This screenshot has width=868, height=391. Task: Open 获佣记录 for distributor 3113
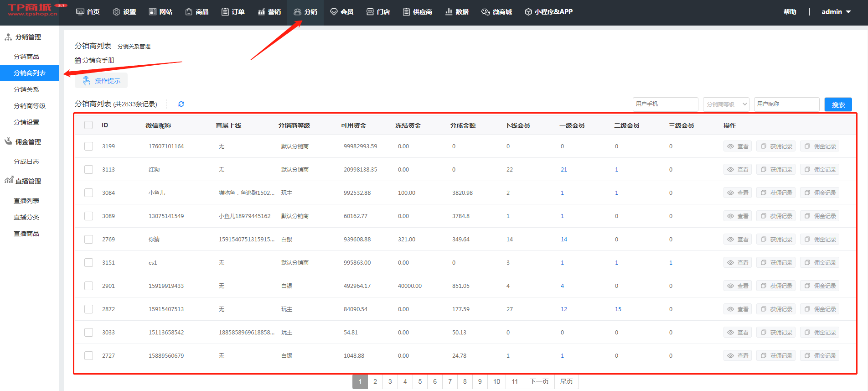pos(776,170)
